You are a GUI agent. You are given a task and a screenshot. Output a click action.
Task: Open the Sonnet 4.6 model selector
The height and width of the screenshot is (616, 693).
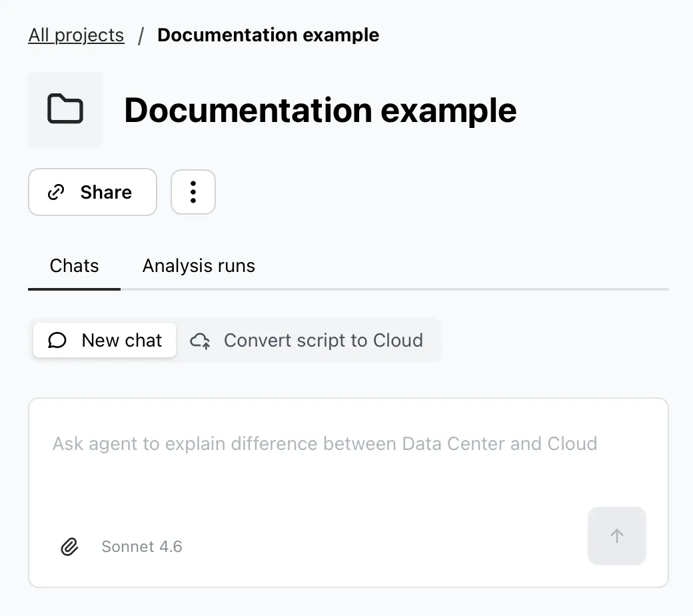click(142, 547)
